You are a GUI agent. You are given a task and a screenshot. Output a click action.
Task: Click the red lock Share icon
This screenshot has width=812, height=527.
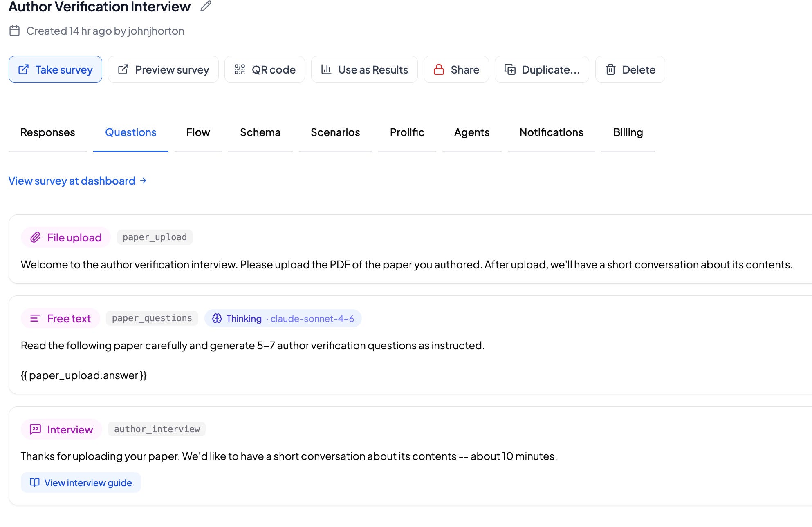[x=439, y=69]
